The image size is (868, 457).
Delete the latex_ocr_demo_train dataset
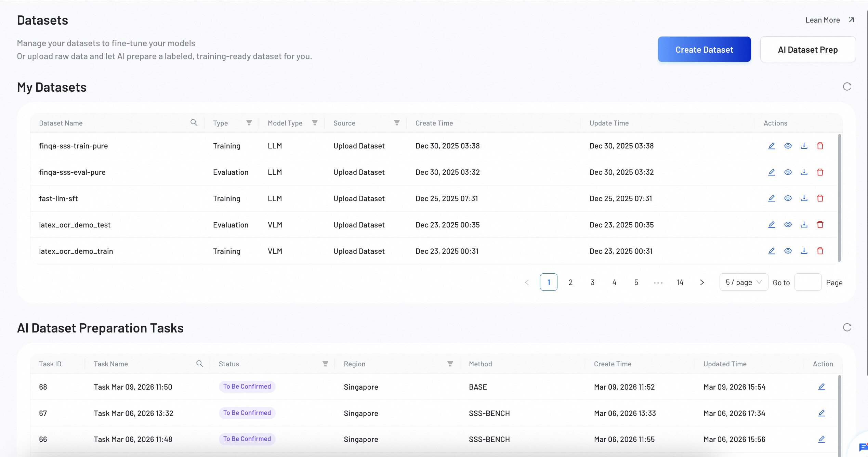tap(820, 251)
